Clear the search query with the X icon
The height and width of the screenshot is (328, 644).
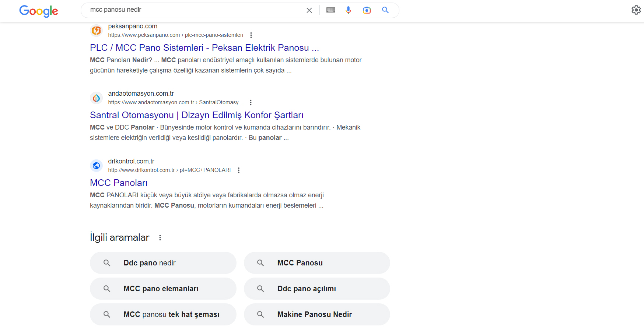pyautogui.click(x=309, y=10)
